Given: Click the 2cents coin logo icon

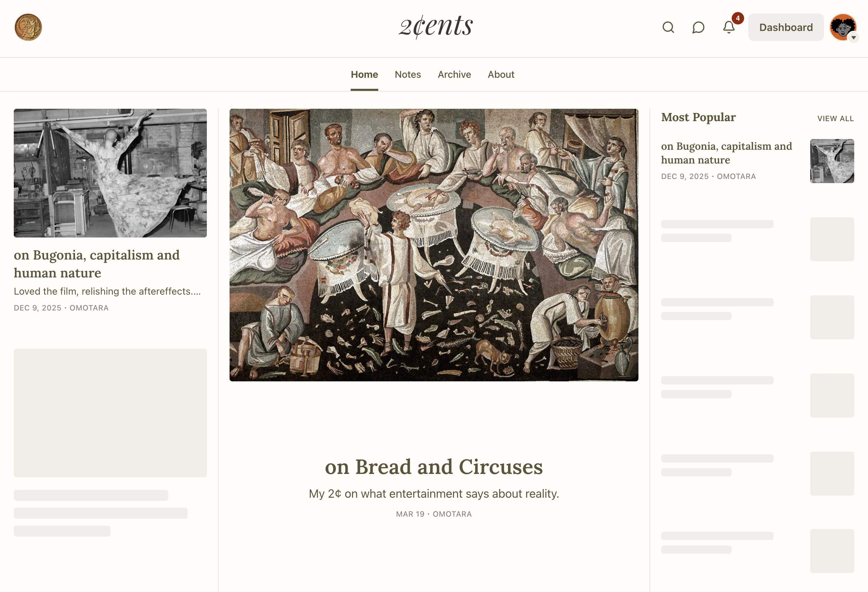Looking at the screenshot, I should [x=28, y=27].
